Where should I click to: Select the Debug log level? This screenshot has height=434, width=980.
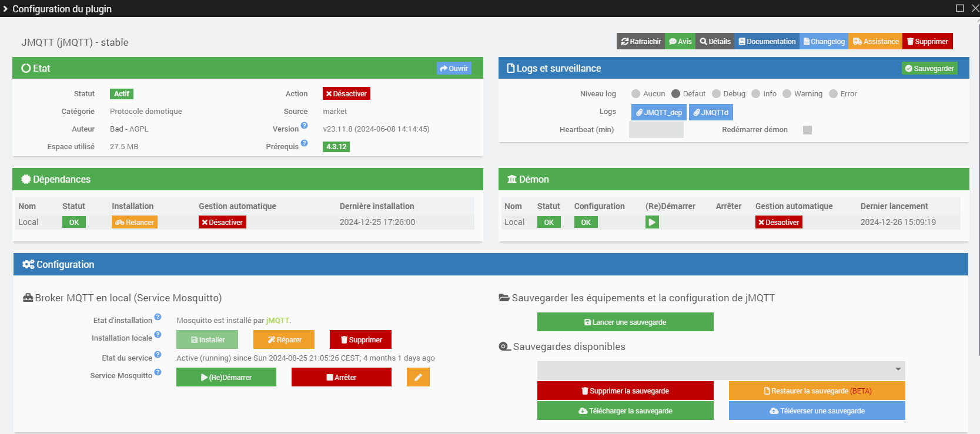pyautogui.click(x=716, y=93)
